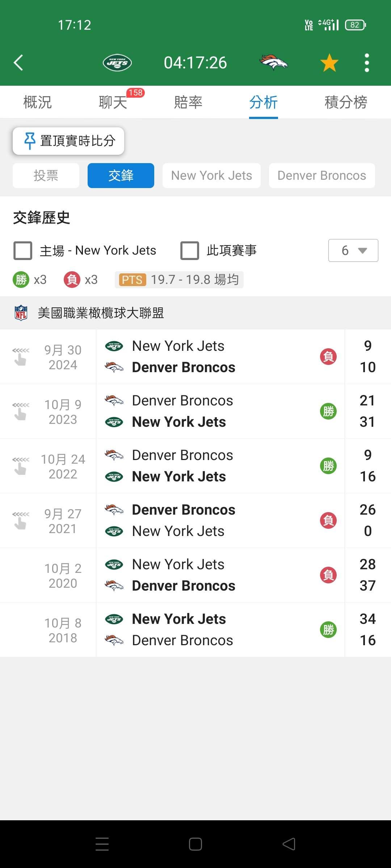Screen dimensions: 391x868
Task: Switch to the 賠率 tab
Action: coord(188,102)
